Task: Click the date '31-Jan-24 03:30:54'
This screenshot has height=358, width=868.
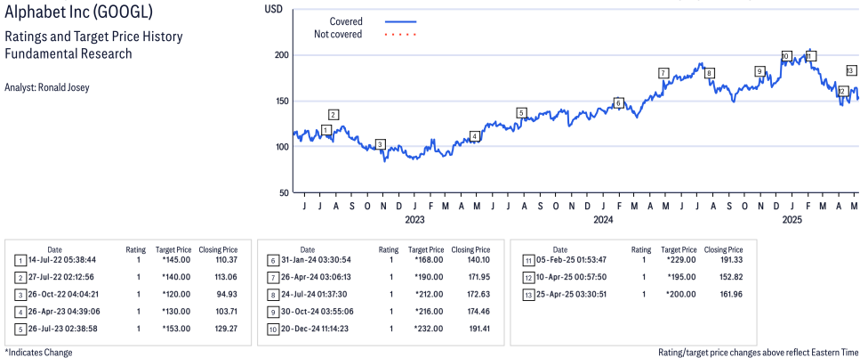Action: 316,259
